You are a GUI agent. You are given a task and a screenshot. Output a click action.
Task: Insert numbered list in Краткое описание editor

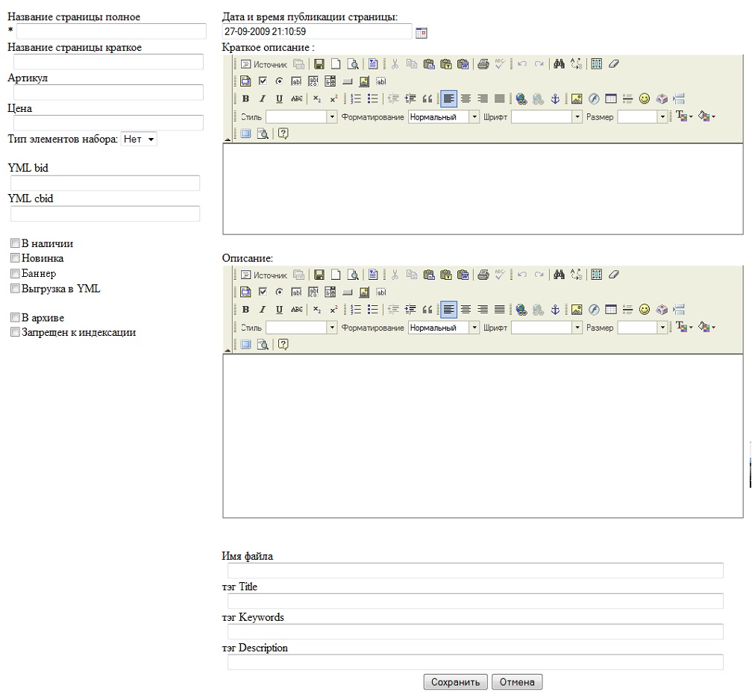tap(356, 99)
